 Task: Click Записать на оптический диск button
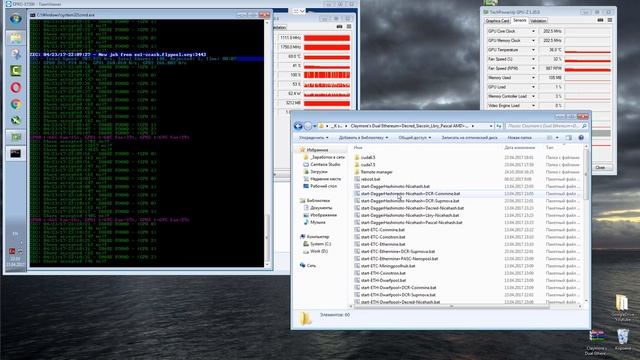click(x=469, y=138)
